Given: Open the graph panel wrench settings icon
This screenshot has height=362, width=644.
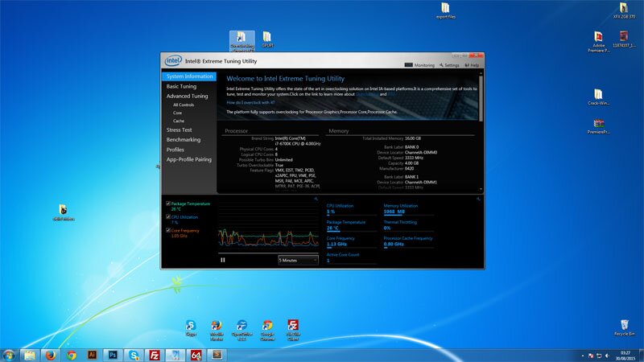Looking at the screenshot, I should [316, 199].
